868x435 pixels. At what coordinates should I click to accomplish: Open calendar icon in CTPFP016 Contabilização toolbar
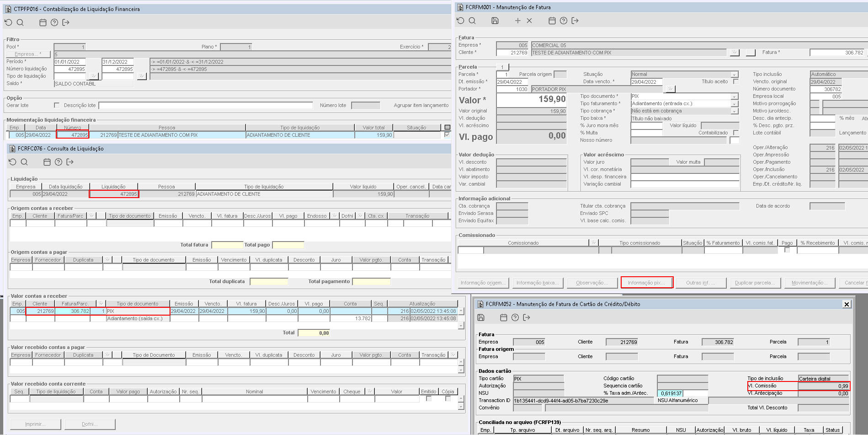(43, 22)
